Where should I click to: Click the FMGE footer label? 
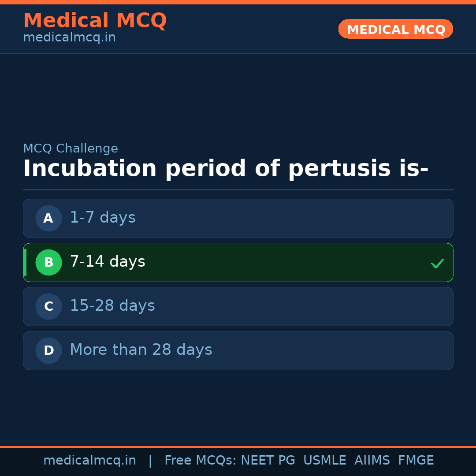pos(416,461)
